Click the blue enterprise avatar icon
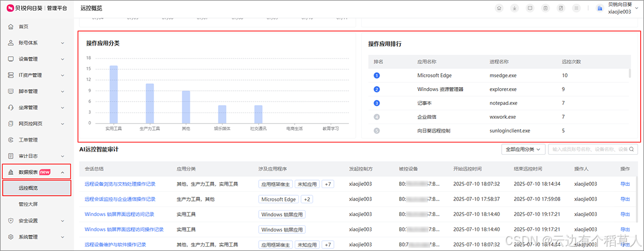 coord(600,8)
